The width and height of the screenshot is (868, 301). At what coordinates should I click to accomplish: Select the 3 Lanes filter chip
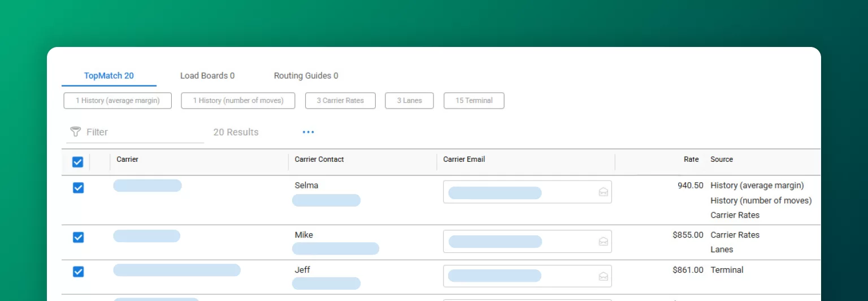pos(409,101)
